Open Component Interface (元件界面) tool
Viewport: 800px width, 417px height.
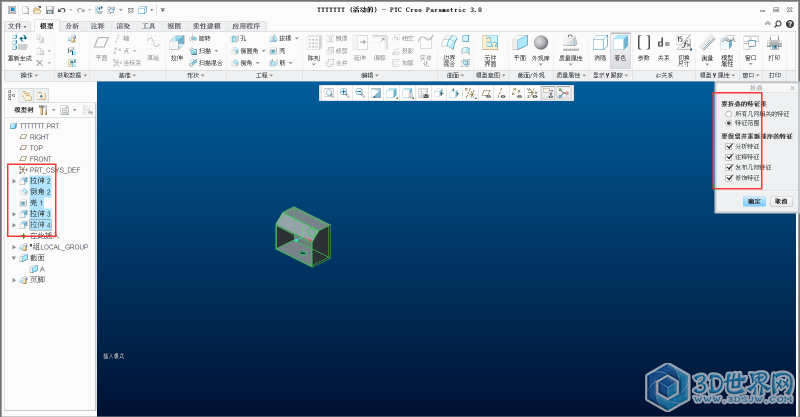click(490, 50)
